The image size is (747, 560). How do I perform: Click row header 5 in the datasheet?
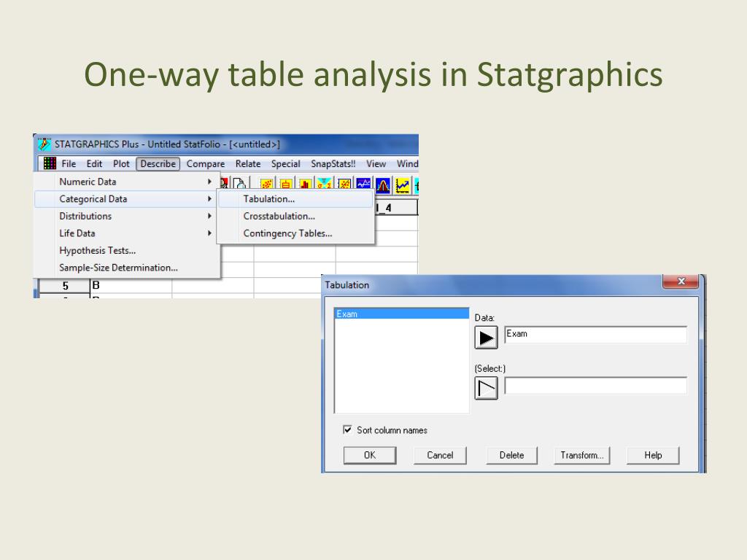tap(65, 286)
